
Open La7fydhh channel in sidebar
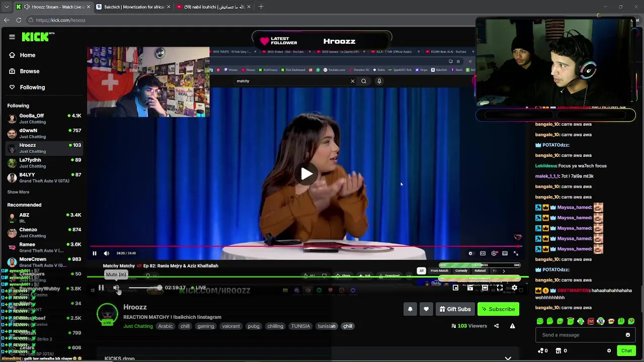pos(44,163)
